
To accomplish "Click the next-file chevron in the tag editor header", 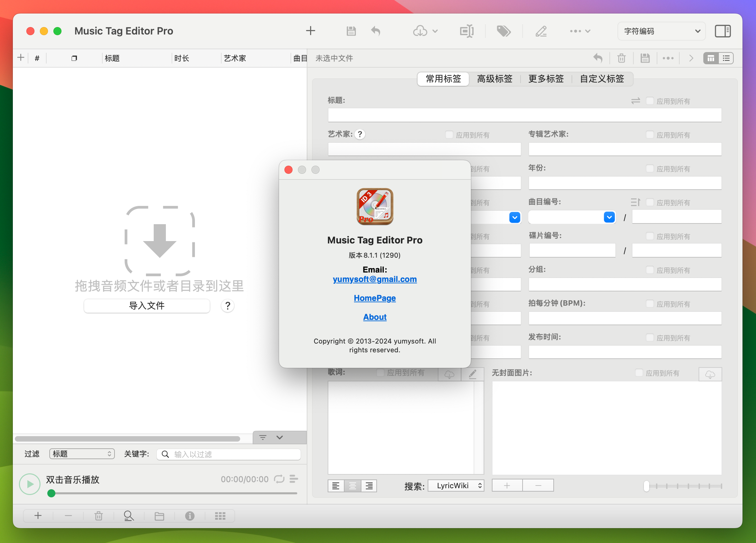I will tap(691, 58).
